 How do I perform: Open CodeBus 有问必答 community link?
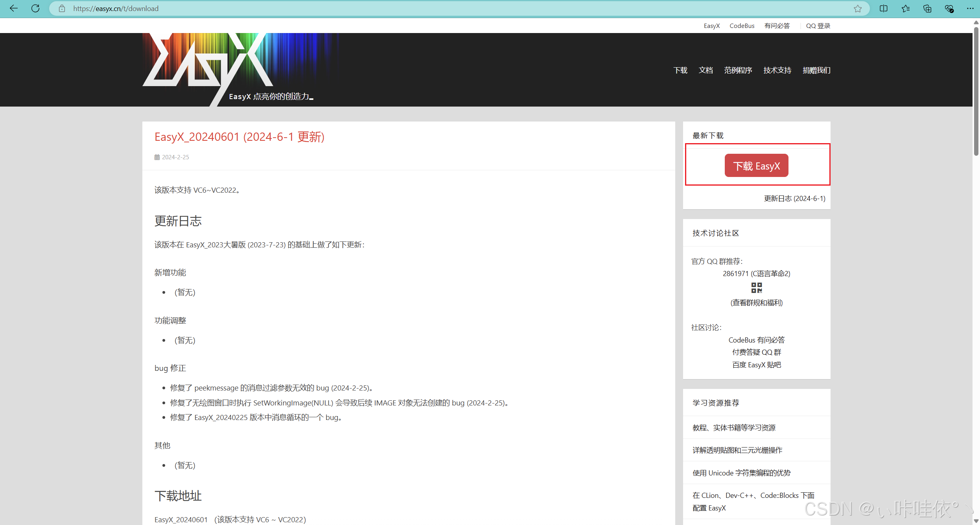[x=757, y=340]
